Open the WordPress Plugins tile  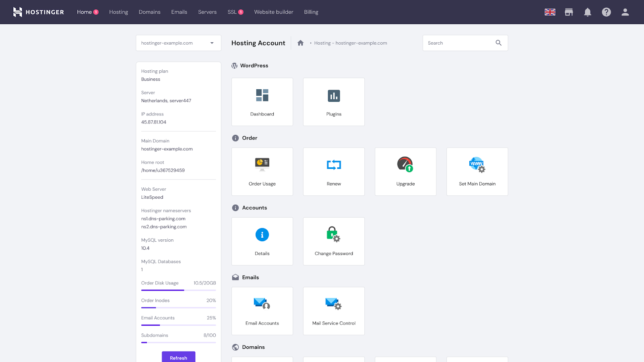pos(334,102)
